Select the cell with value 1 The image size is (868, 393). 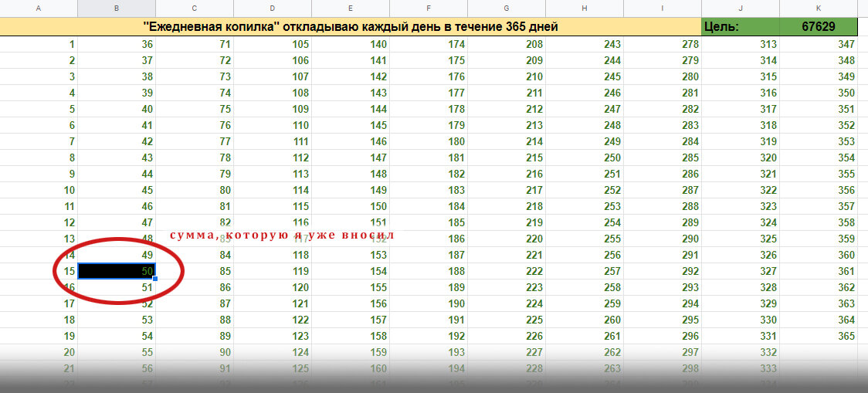[x=39, y=44]
